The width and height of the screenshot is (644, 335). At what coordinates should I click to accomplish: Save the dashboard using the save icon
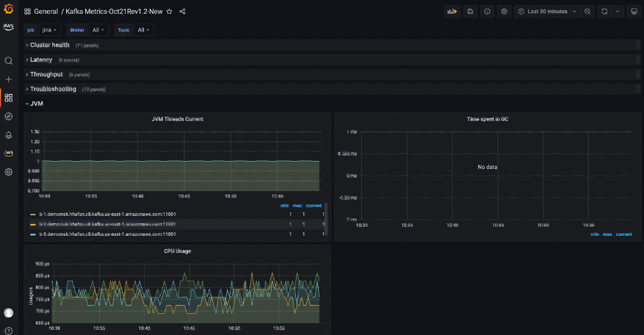(470, 12)
